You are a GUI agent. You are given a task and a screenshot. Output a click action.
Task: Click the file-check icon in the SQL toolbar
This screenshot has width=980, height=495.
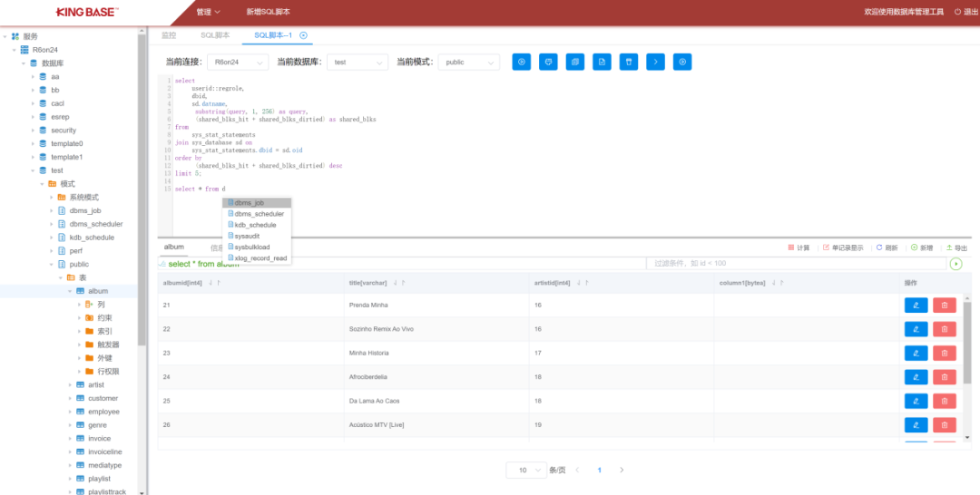tap(602, 62)
